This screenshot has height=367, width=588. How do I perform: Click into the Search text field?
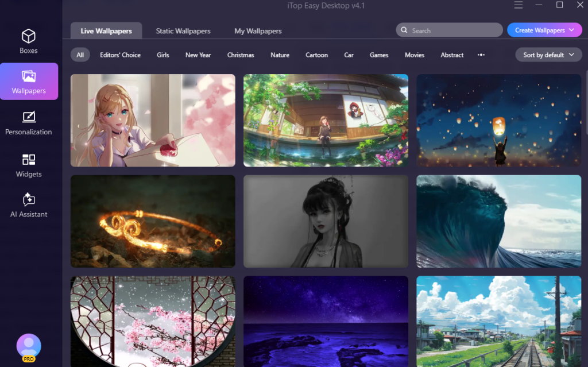(x=454, y=30)
